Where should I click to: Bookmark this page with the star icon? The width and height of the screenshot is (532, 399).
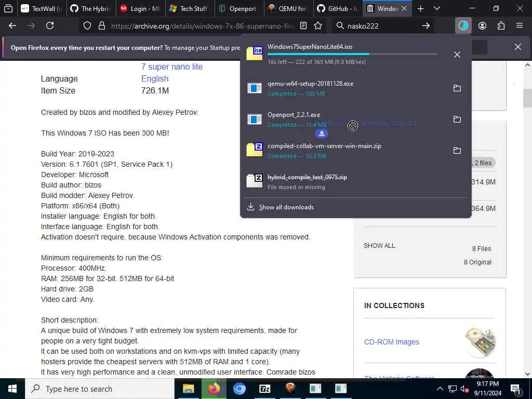pos(318,26)
